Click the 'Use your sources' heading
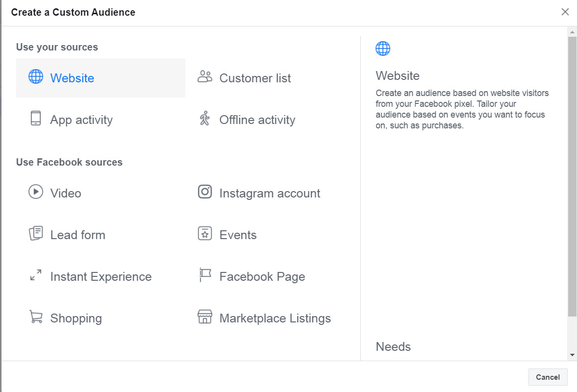 click(x=57, y=47)
